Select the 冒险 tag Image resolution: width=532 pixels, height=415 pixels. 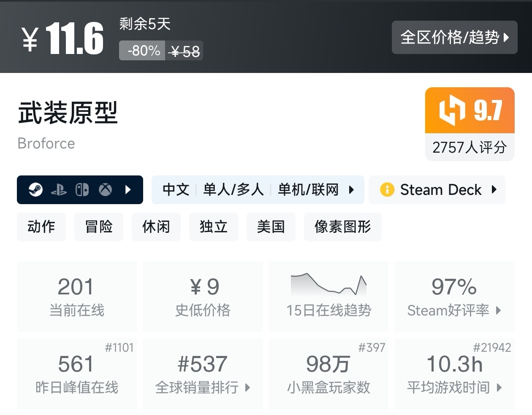(x=99, y=227)
